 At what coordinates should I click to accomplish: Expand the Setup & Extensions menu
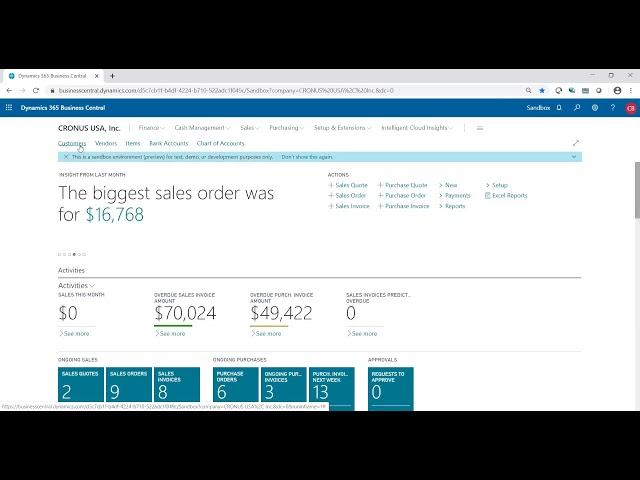[x=342, y=128]
